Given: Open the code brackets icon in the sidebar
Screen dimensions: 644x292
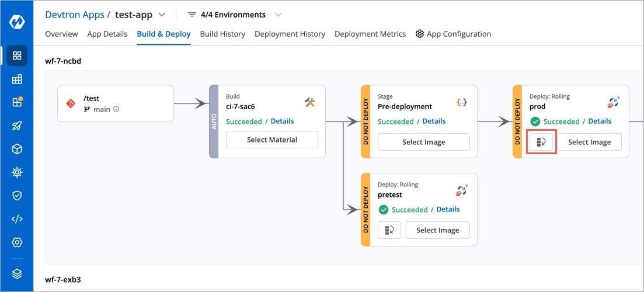Looking at the screenshot, I should click(17, 219).
